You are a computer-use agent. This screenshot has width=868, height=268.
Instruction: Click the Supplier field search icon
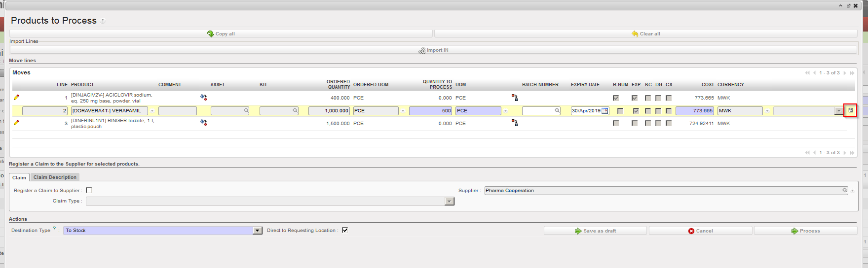tap(845, 191)
